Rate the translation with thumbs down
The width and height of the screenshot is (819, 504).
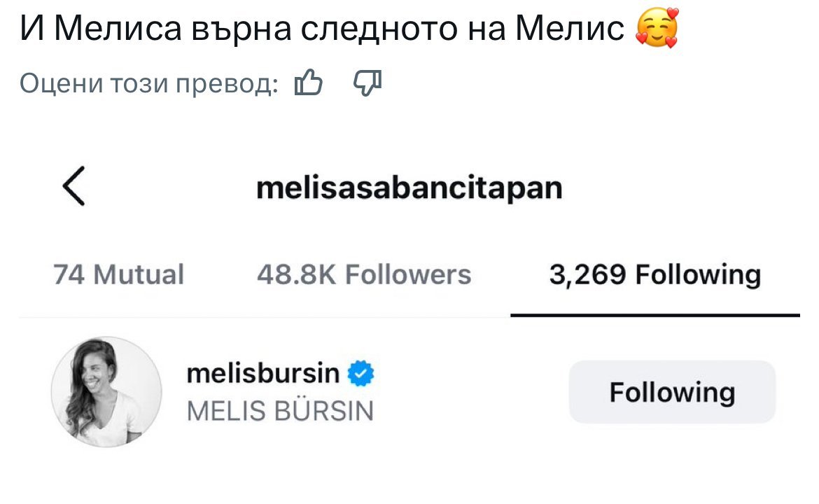pos(367,83)
